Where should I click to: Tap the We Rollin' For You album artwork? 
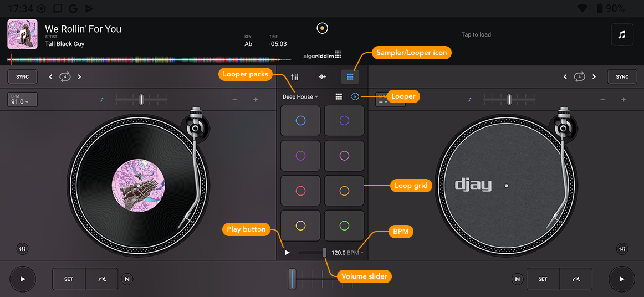pos(23,34)
